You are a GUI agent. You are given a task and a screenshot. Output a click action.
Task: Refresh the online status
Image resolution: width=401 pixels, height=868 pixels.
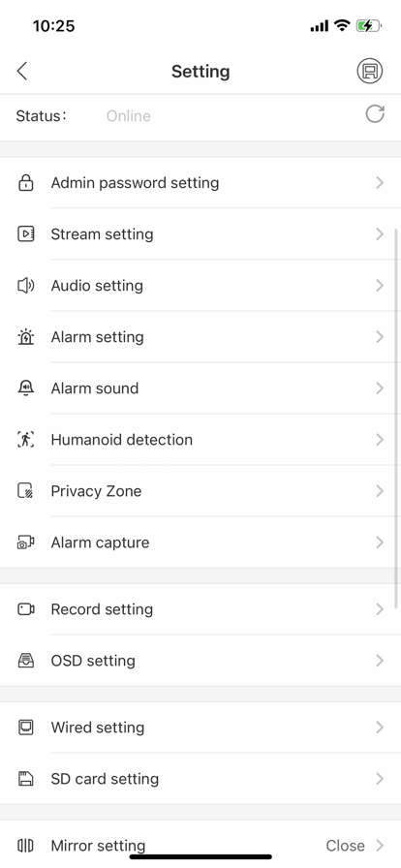point(375,114)
